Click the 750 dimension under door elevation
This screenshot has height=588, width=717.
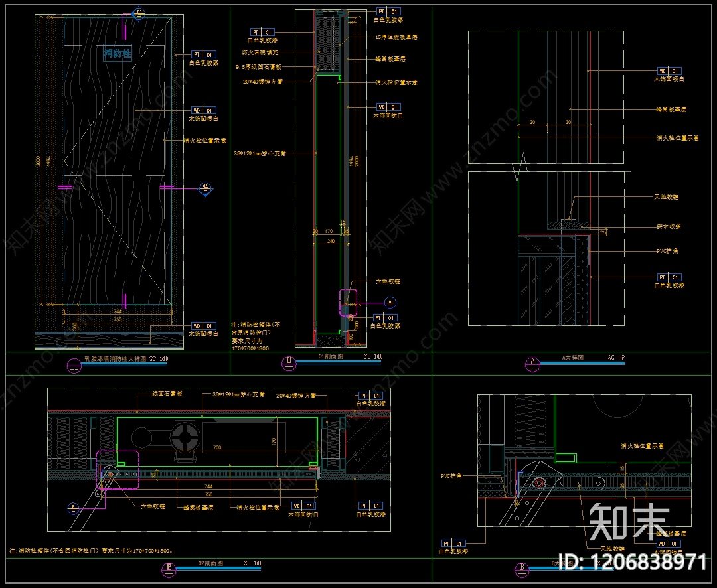pyautogui.click(x=118, y=319)
